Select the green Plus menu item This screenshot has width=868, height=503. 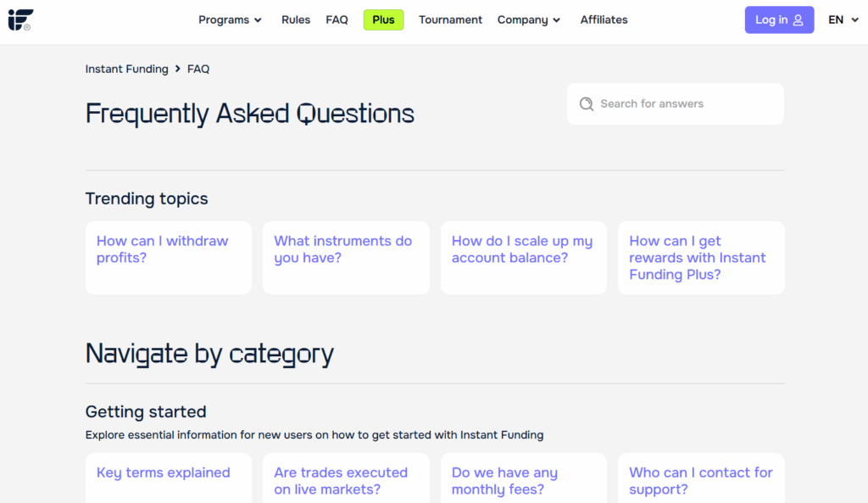coord(383,20)
